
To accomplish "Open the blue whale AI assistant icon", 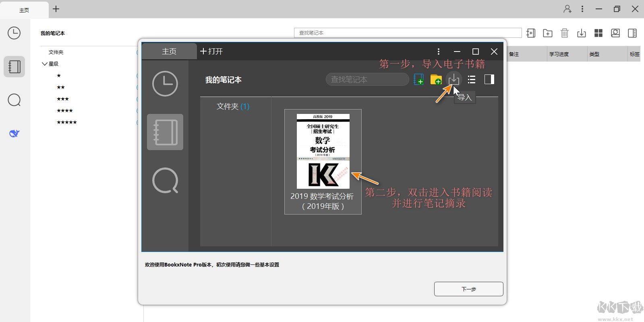I will point(14,133).
